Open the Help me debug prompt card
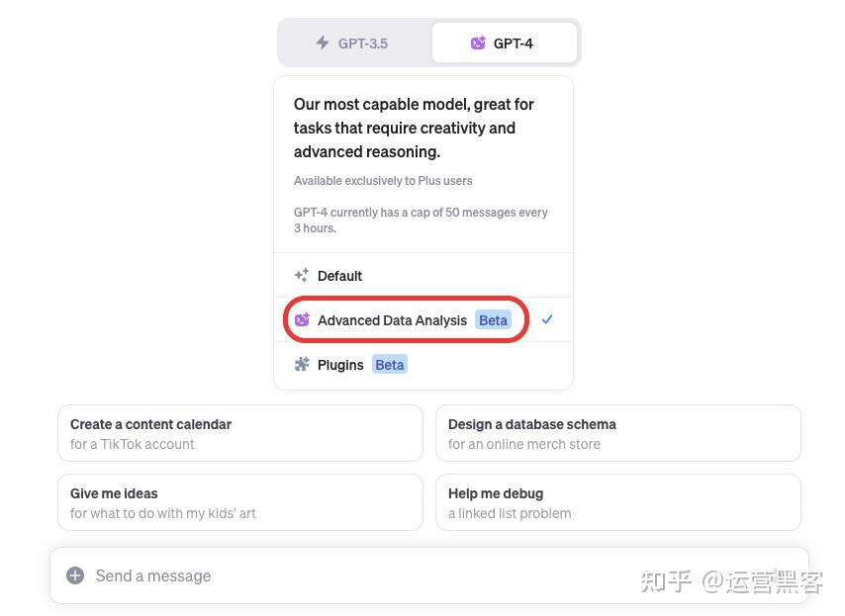 [x=618, y=502]
